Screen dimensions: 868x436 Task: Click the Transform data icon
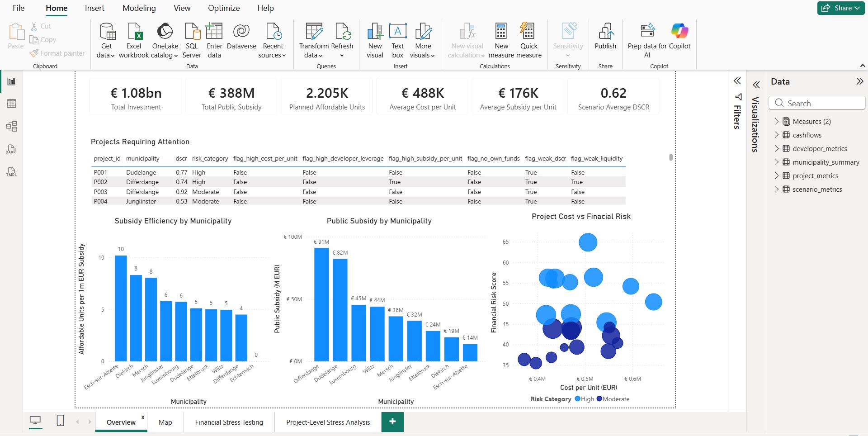[314, 32]
